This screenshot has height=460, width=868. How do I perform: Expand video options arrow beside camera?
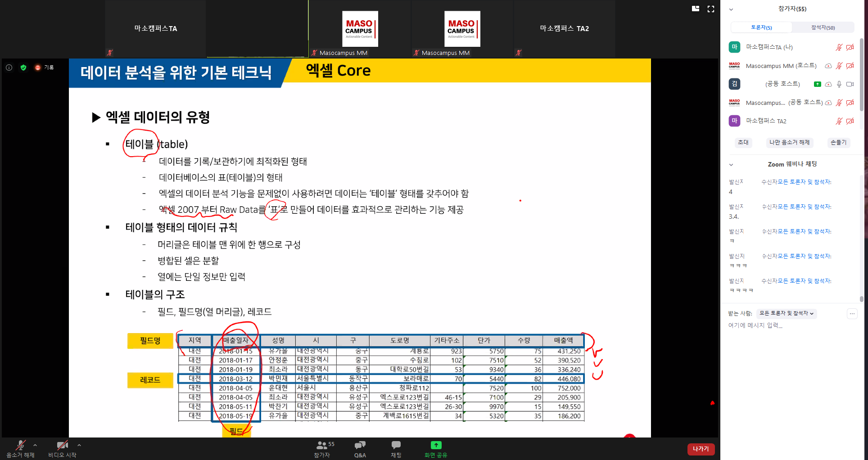point(79,445)
